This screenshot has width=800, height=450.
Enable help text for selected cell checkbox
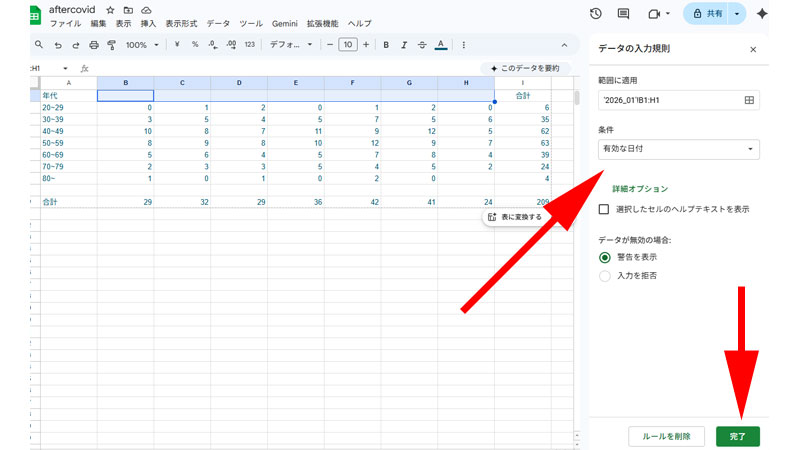(604, 209)
